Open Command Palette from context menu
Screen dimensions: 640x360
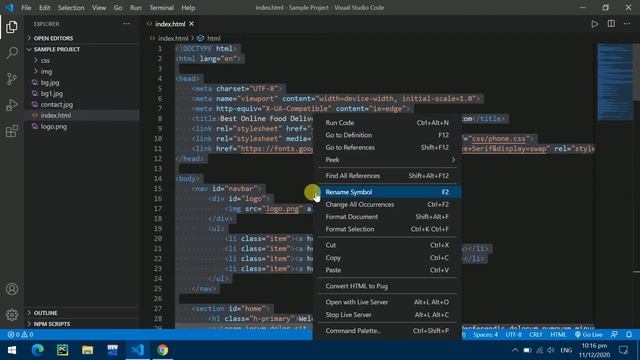point(387,331)
